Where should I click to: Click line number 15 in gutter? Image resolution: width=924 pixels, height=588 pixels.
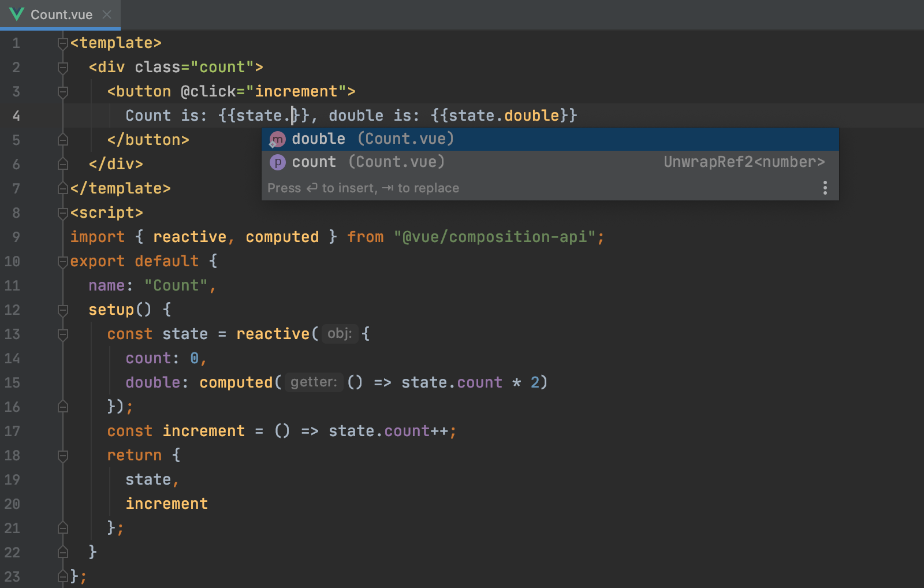pyautogui.click(x=12, y=383)
